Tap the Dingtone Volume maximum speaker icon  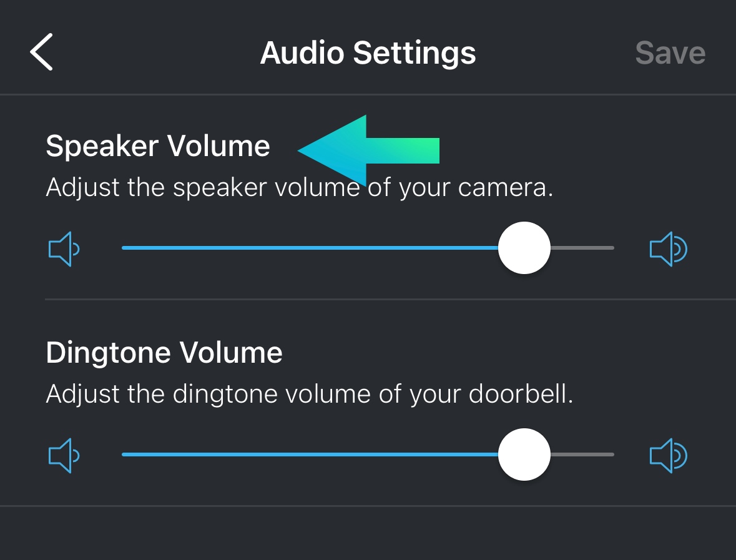tap(668, 456)
